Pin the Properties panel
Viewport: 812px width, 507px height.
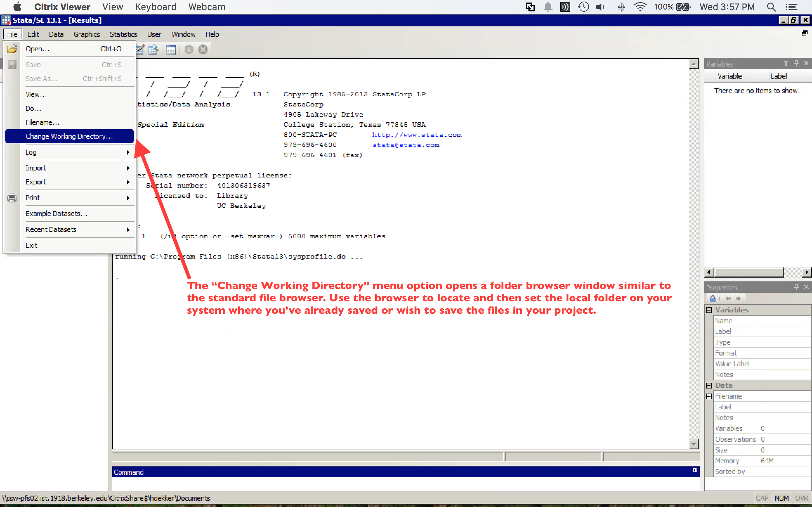click(x=796, y=287)
